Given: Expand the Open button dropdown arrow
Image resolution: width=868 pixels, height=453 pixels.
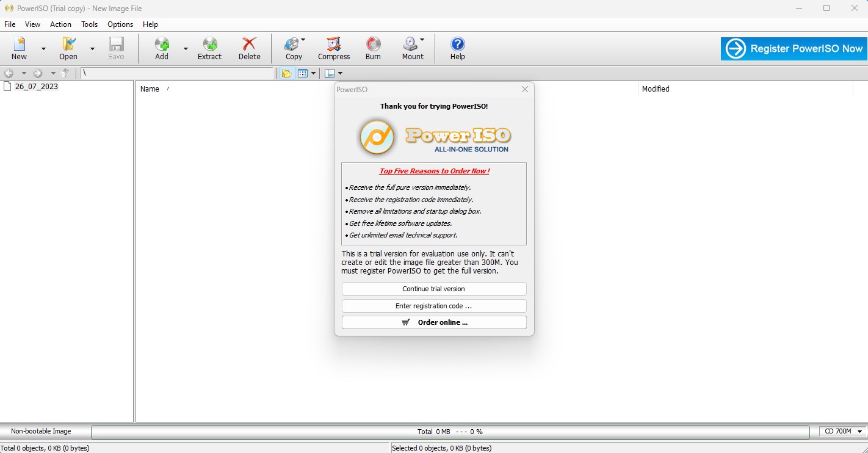Looking at the screenshot, I should click(92, 49).
